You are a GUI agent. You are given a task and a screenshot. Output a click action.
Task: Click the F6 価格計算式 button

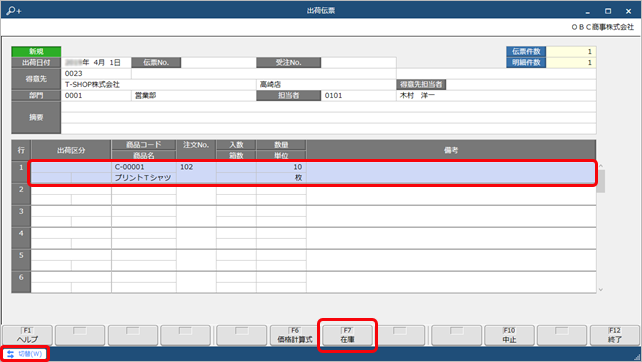coord(295,335)
